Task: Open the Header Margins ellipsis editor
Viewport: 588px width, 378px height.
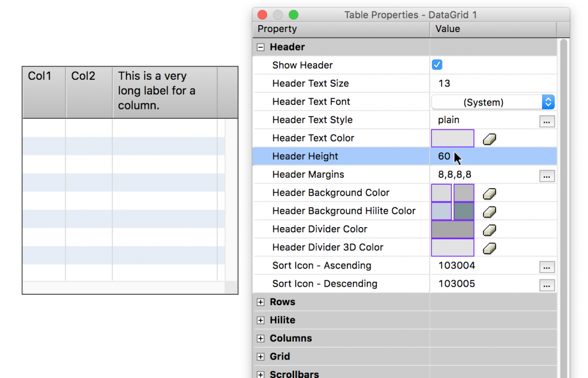Action: pyautogui.click(x=547, y=176)
